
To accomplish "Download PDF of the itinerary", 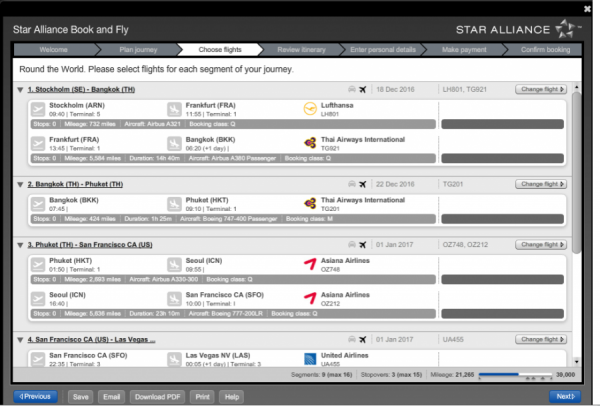I will coord(157,397).
